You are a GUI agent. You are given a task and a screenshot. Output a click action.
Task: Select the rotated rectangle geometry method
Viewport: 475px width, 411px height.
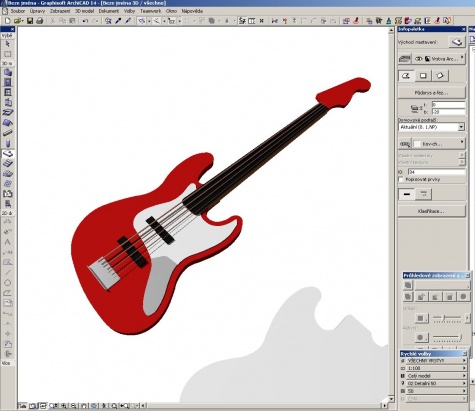[440, 76]
